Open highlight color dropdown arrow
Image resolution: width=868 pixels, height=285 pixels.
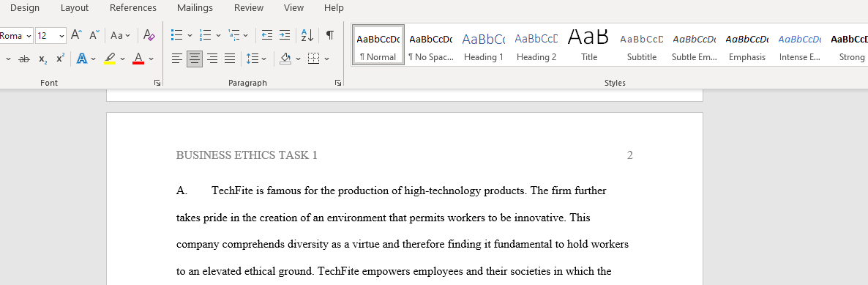point(122,58)
